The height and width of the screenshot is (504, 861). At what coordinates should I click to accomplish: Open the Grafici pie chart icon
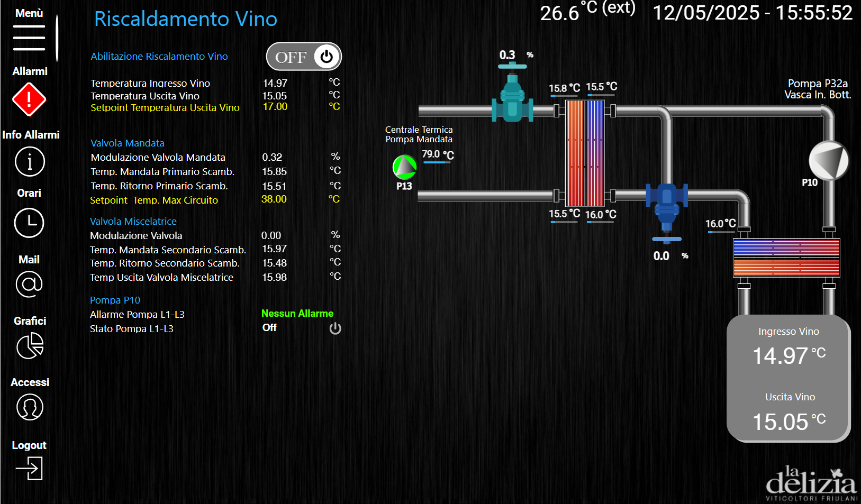(30, 346)
